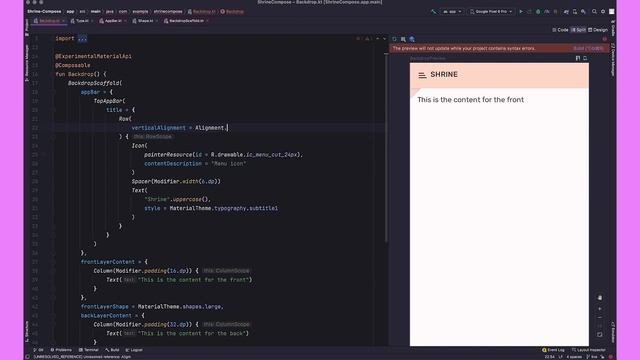This screenshot has width=640, height=360.
Task: Select the AppBar.kt editor tab
Action: (x=112, y=21)
